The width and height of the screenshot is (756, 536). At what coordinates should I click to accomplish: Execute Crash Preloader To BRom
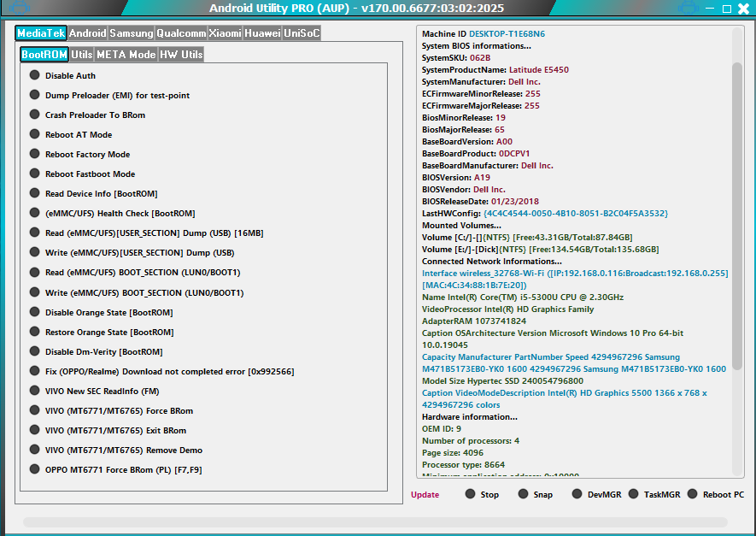pyautogui.click(x=34, y=115)
